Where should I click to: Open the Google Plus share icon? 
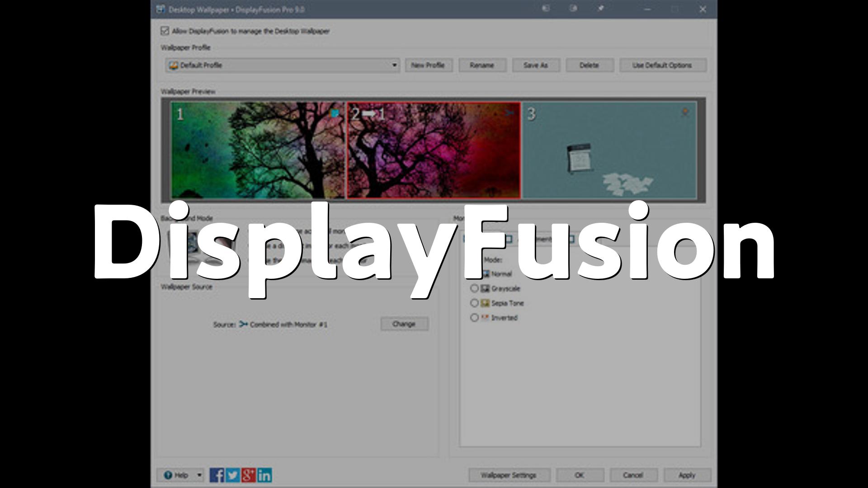tap(249, 475)
